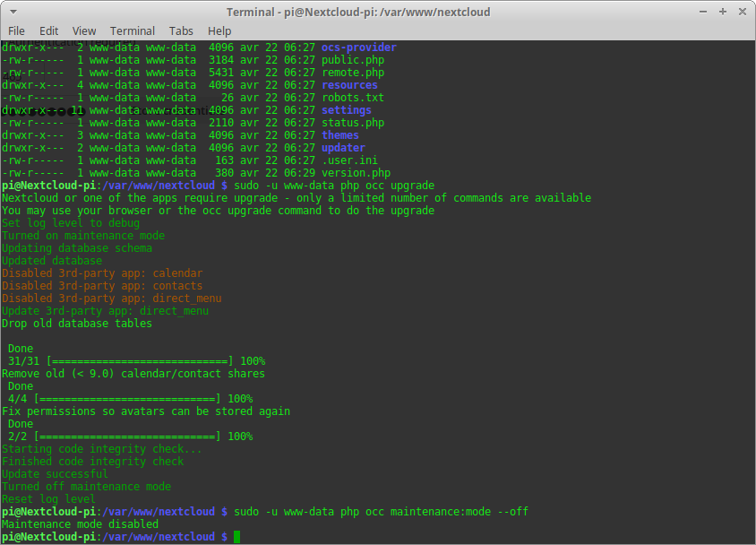The image size is (756, 545).
Task: Click the resources directory name
Action: click(x=349, y=85)
